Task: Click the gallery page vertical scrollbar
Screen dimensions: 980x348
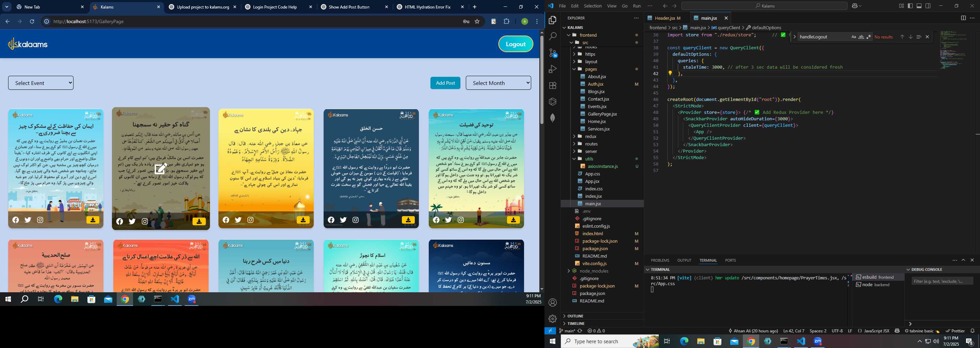Action: pos(541,80)
